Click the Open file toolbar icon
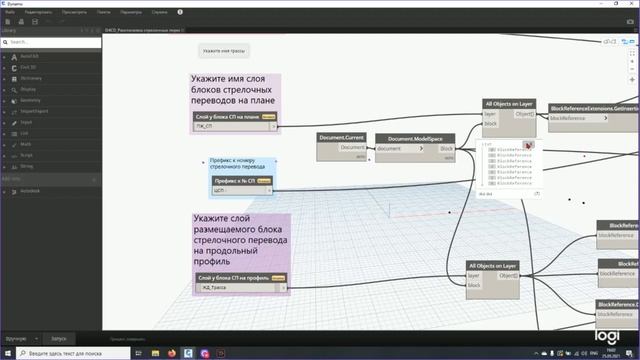 pos(21,22)
